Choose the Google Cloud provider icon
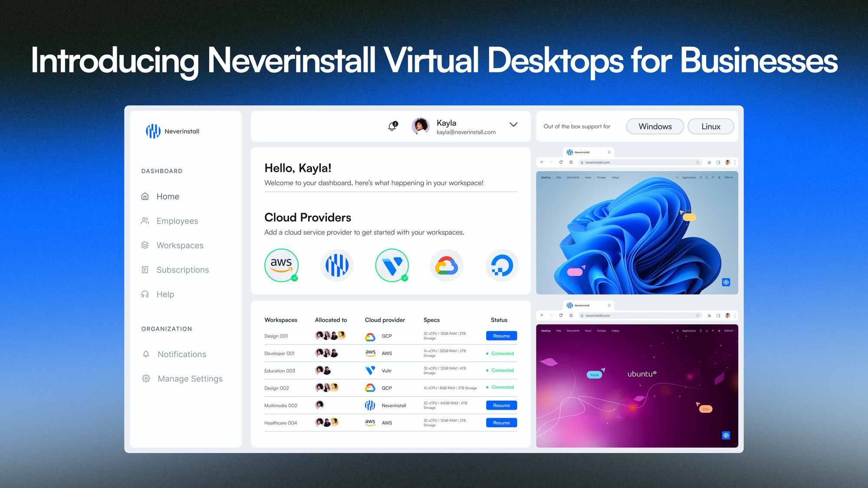Image resolution: width=868 pixels, height=488 pixels. click(x=447, y=265)
